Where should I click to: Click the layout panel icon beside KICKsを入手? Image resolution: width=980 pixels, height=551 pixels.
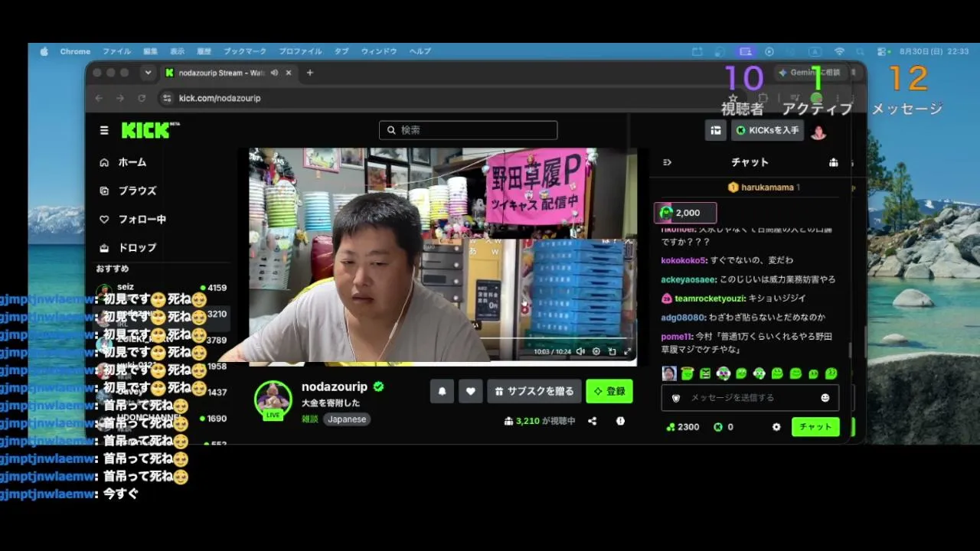pos(716,130)
